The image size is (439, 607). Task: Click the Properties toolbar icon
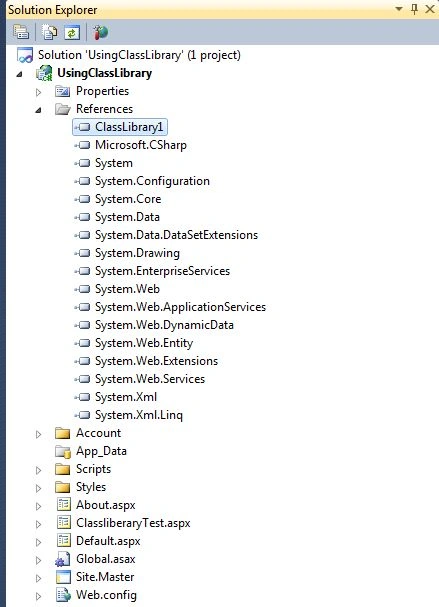click(x=21, y=32)
